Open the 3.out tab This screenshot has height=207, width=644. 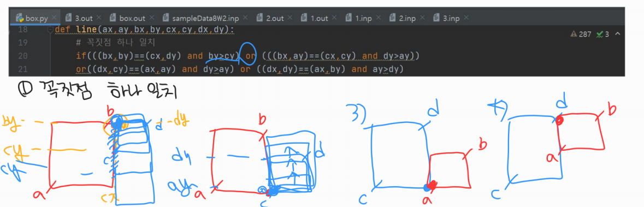click(x=84, y=18)
